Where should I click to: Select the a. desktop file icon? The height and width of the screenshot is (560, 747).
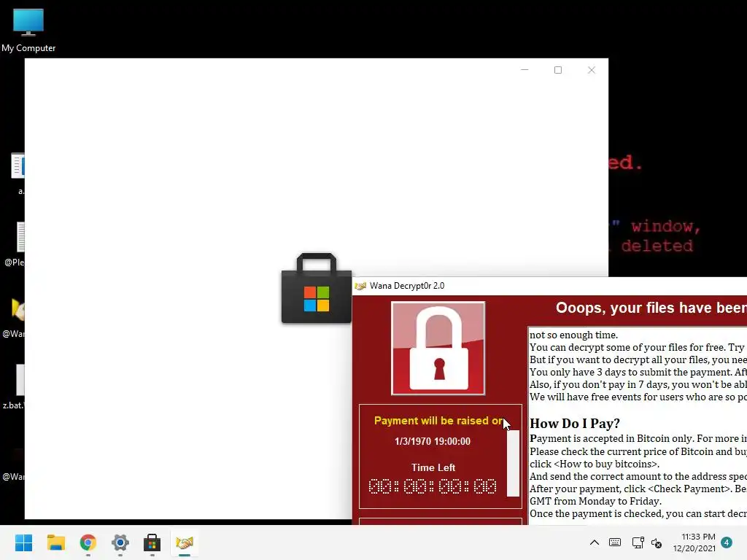pos(18,174)
